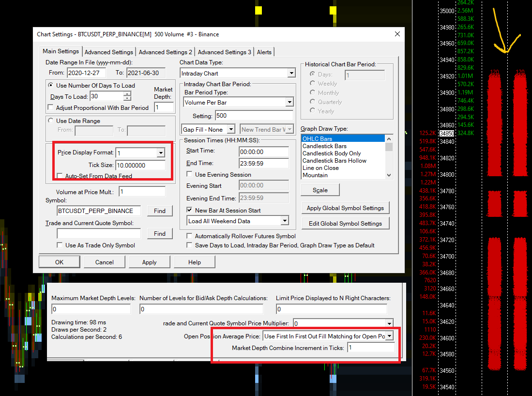532x396 pixels.
Task: Switch to the Advanced Settings tab
Action: pyautogui.click(x=108, y=52)
